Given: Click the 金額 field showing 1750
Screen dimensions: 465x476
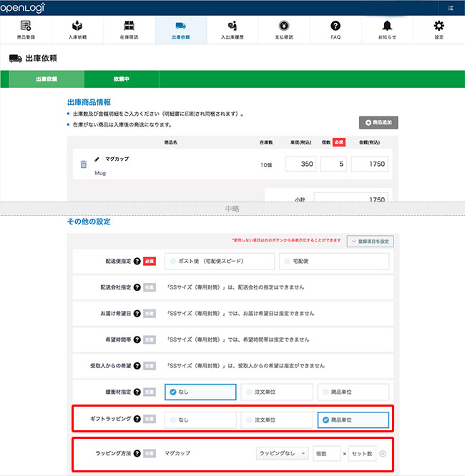Looking at the screenshot, I should pyautogui.click(x=370, y=164).
